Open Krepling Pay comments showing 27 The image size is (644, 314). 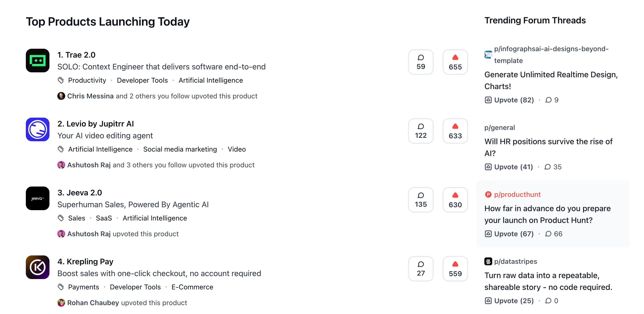pyautogui.click(x=421, y=269)
